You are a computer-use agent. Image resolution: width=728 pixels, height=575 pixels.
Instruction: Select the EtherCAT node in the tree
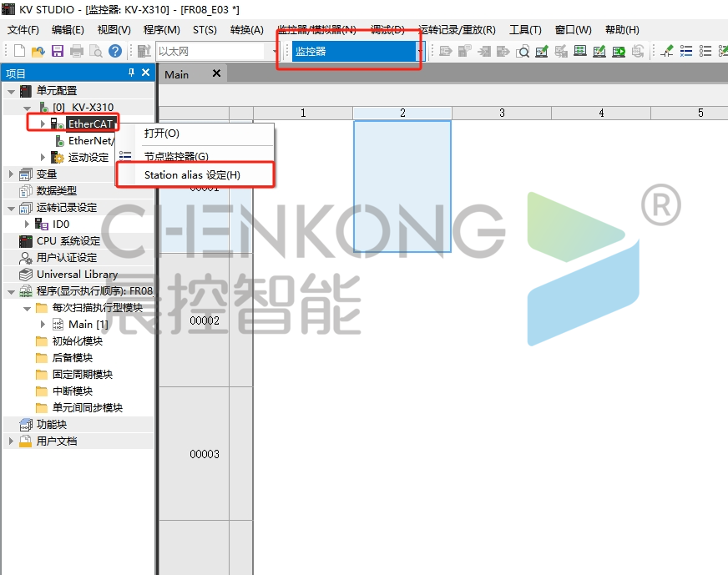click(91, 124)
